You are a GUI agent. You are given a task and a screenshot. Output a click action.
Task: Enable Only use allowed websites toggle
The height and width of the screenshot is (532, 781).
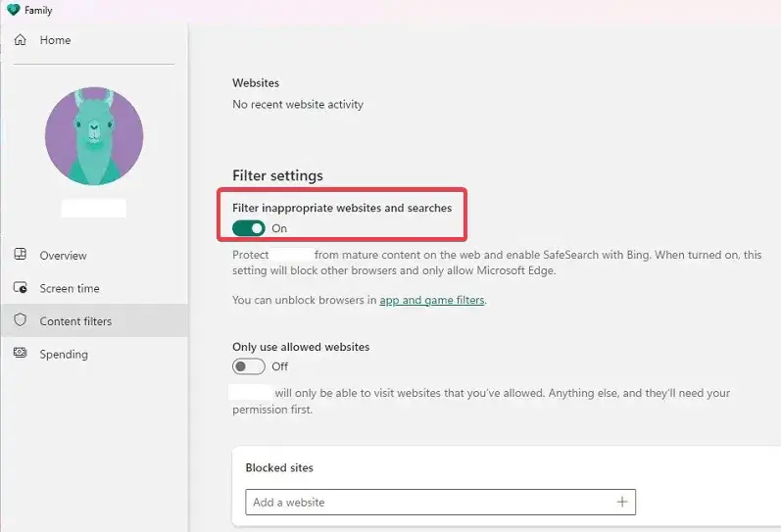[x=249, y=366]
